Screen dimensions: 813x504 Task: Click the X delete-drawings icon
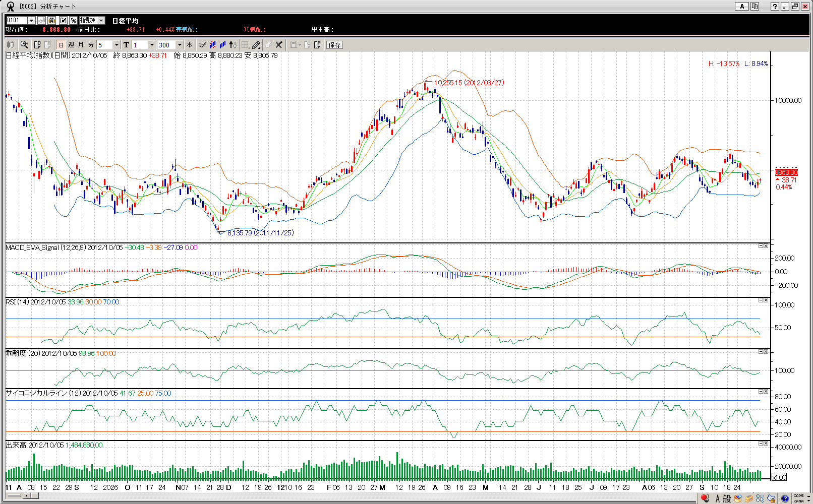click(279, 45)
